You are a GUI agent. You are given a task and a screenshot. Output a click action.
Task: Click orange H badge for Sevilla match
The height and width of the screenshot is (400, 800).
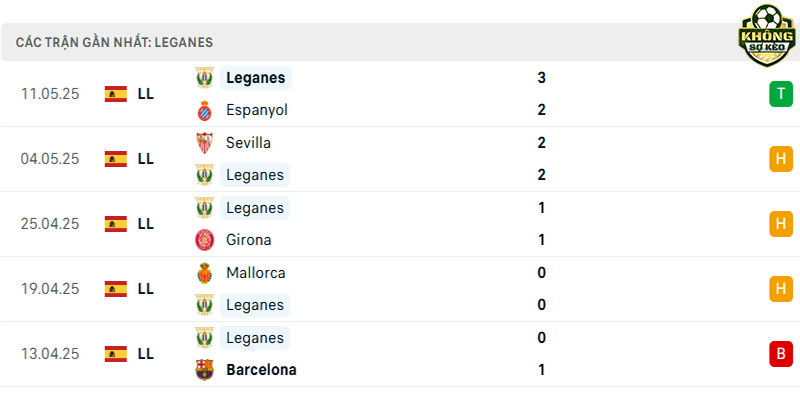coord(781,159)
